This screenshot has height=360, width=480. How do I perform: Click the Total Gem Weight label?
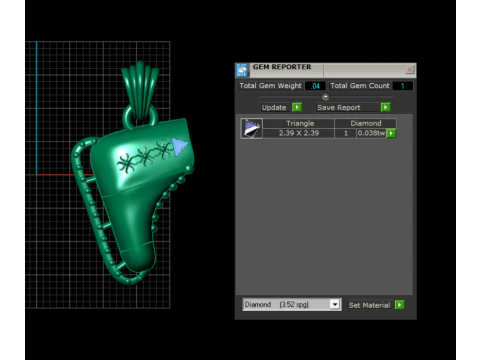coord(270,86)
